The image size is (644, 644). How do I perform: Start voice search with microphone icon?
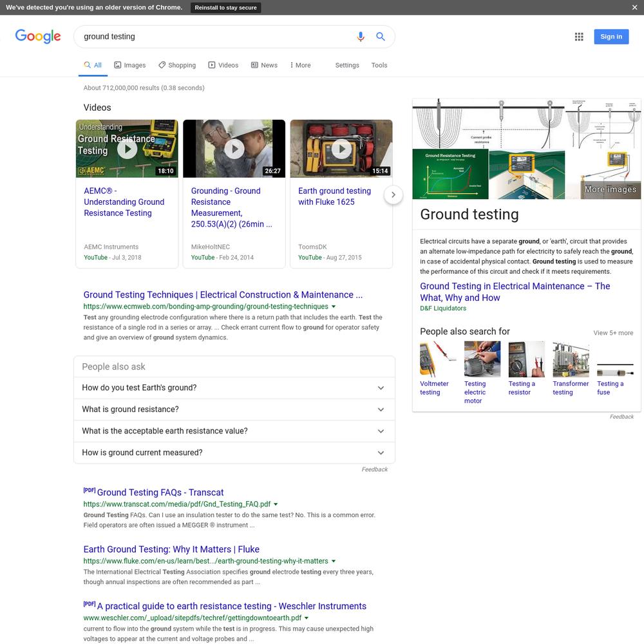point(360,37)
